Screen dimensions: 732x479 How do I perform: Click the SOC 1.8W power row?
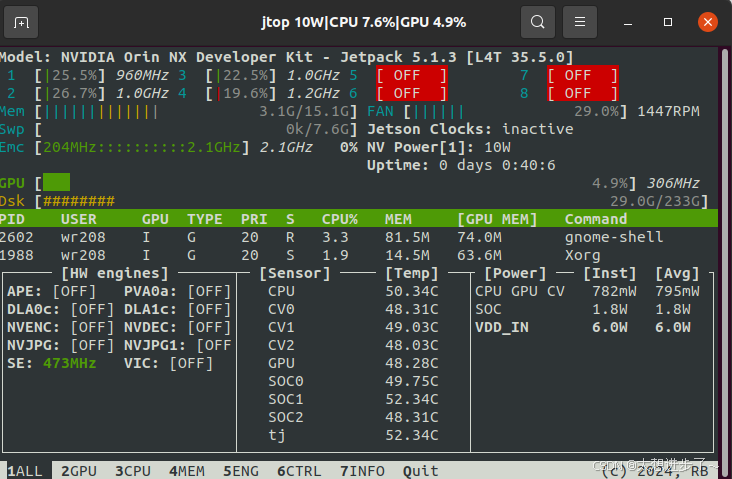click(583, 310)
